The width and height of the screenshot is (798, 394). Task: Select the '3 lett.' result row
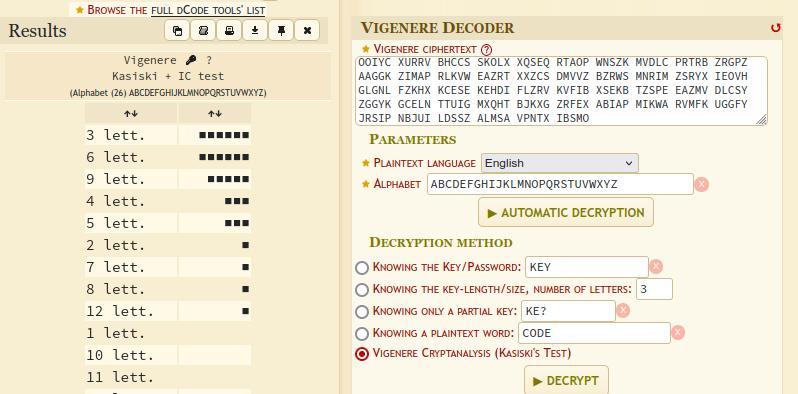point(168,135)
